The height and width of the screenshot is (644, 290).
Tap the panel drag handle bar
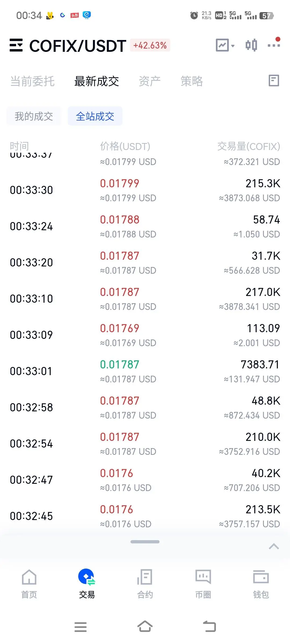145,542
